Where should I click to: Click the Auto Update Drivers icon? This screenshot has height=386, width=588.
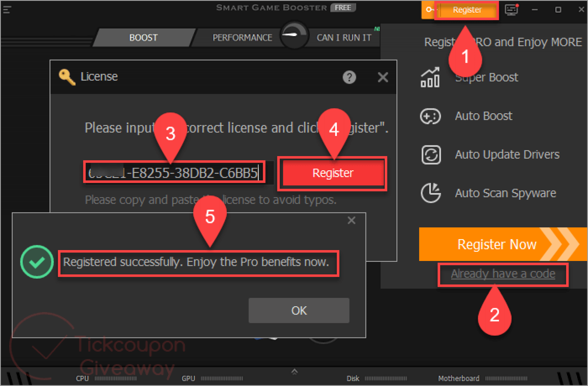pos(431,155)
